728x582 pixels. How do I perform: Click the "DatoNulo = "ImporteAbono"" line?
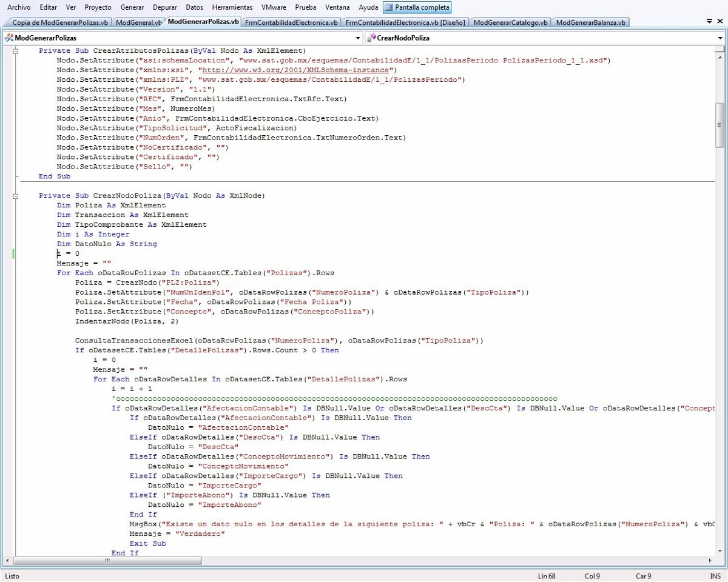204,506
